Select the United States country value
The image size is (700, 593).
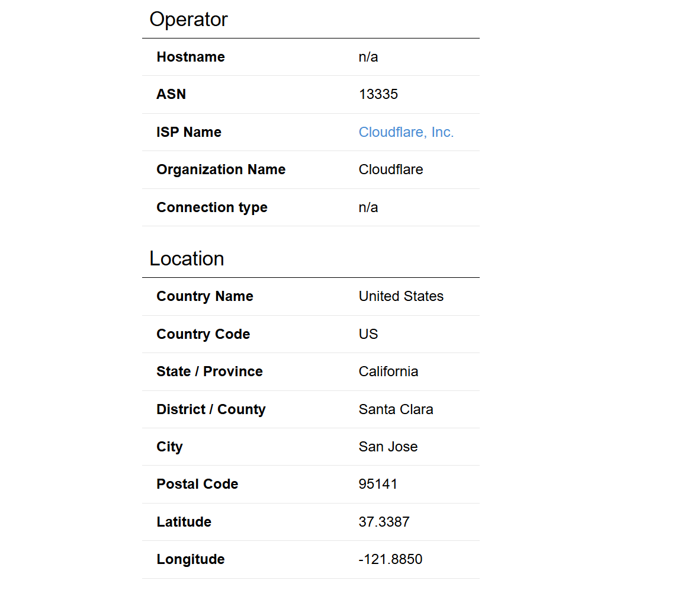[401, 296]
